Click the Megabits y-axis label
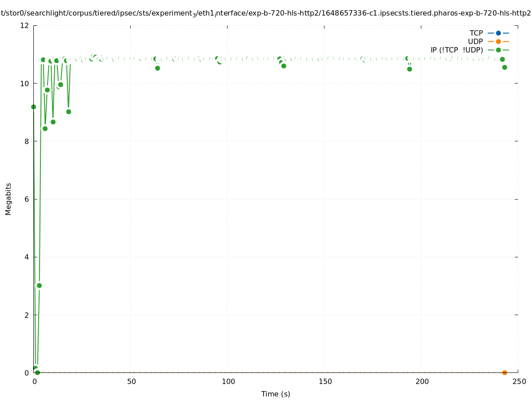 pos(8,199)
